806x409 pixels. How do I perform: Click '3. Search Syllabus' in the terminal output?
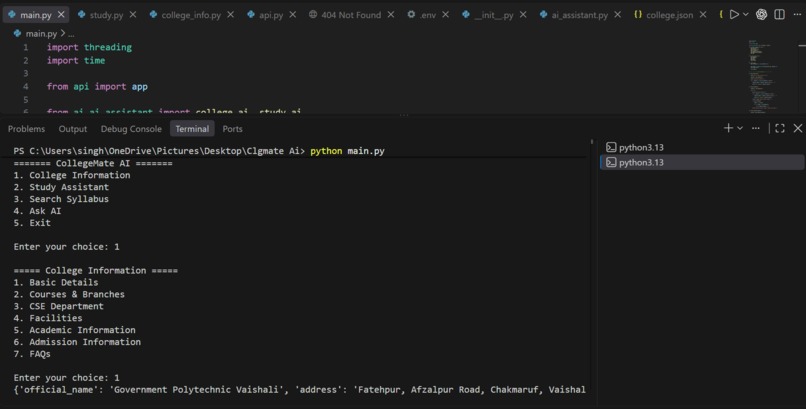[61, 199]
